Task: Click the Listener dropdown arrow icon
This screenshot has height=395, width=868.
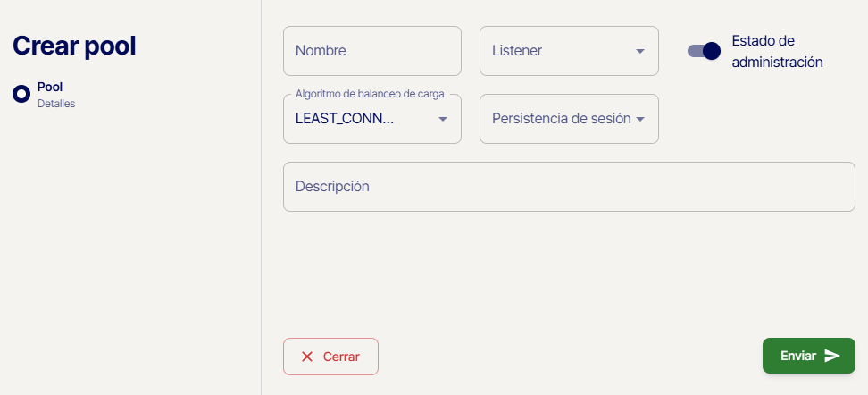Action: [x=639, y=51]
